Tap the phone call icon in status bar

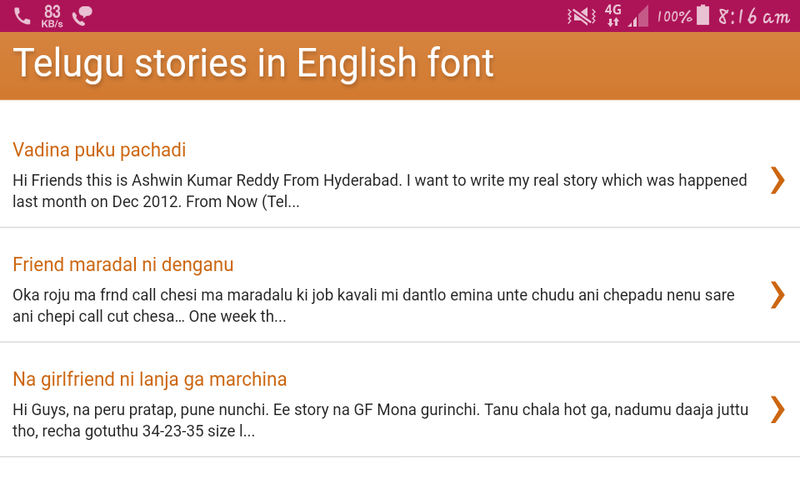[22, 16]
